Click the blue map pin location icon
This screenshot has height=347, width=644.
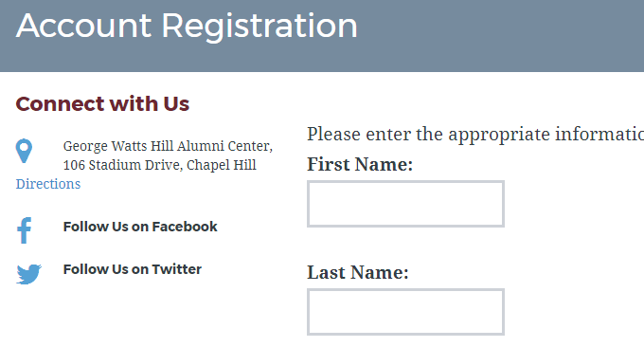click(x=24, y=151)
